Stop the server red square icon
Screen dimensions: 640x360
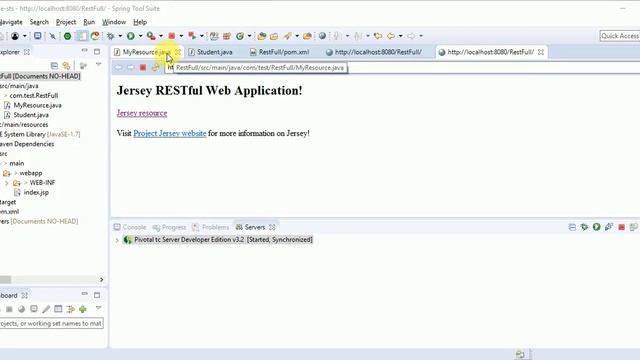(622, 227)
